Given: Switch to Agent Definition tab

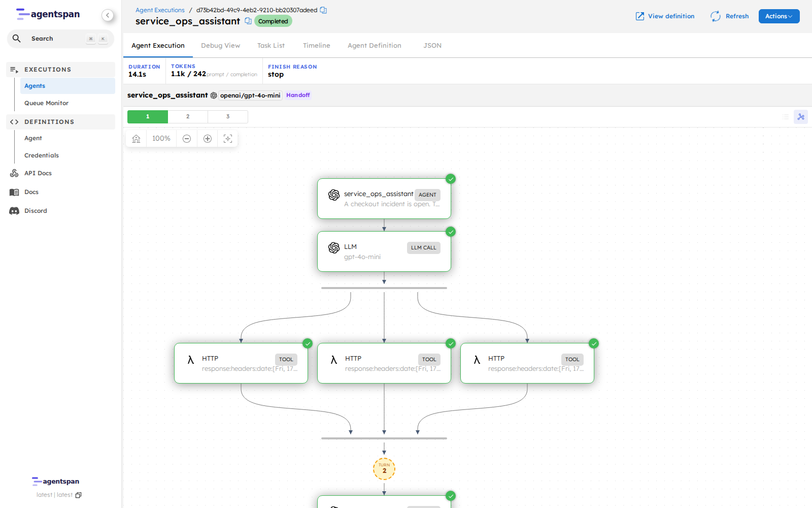Looking at the screenshot, I should pyautogui.click(x=375, y=46).
